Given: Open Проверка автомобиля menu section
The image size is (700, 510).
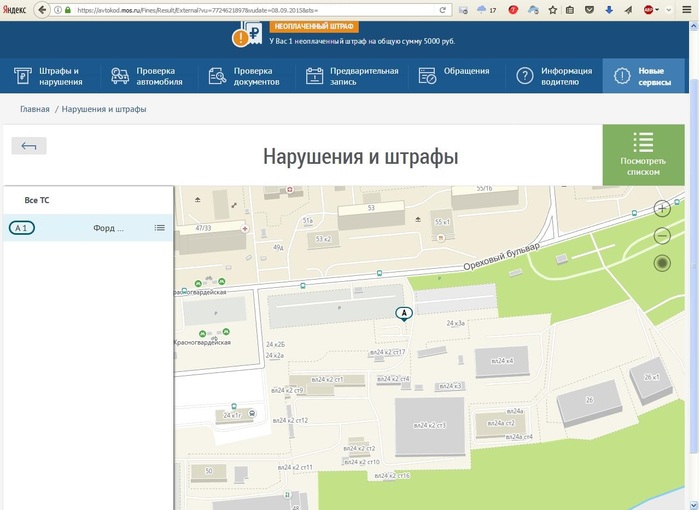Looking at the screenshot, I should tap(148, 76).
